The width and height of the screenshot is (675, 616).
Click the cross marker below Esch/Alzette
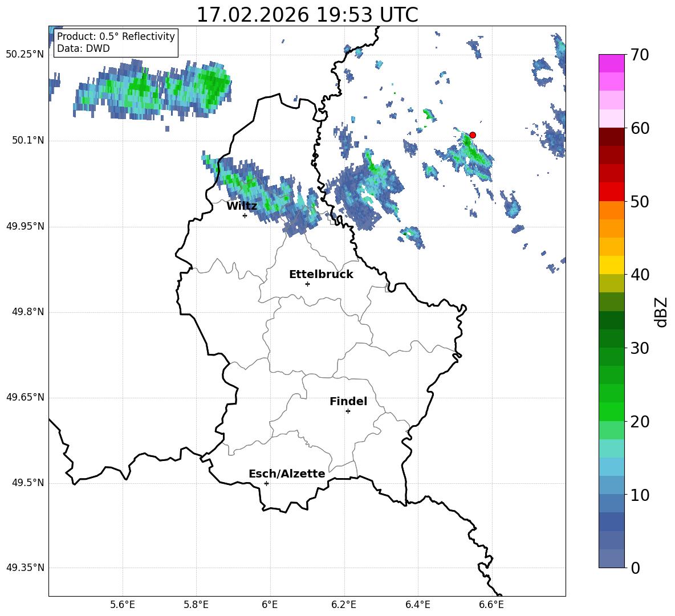click(266, 483)
